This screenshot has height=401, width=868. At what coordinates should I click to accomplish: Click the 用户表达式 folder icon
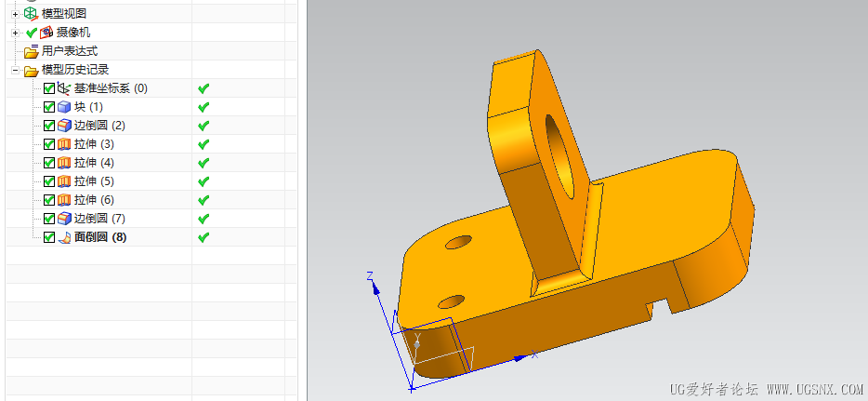pos(31,51)
